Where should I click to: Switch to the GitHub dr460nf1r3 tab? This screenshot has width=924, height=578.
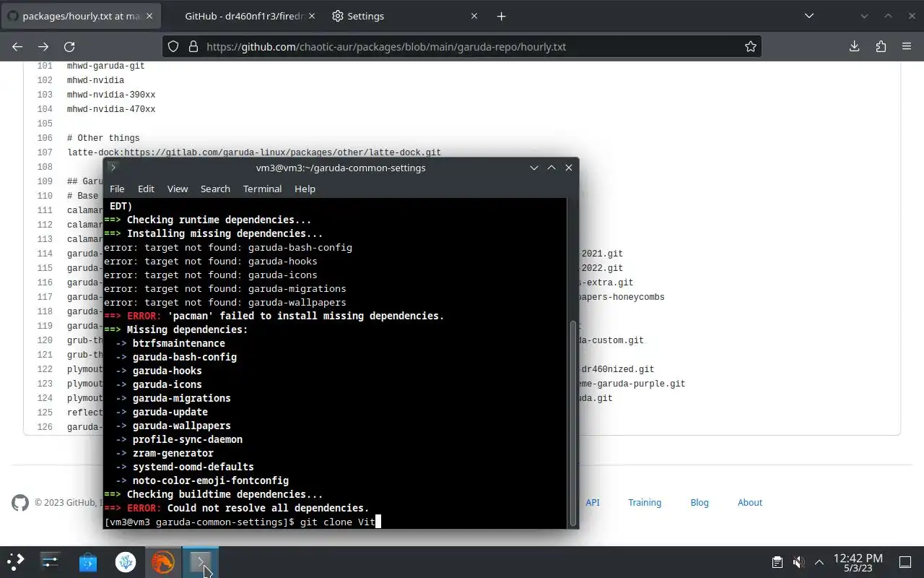tap(243, 16)
